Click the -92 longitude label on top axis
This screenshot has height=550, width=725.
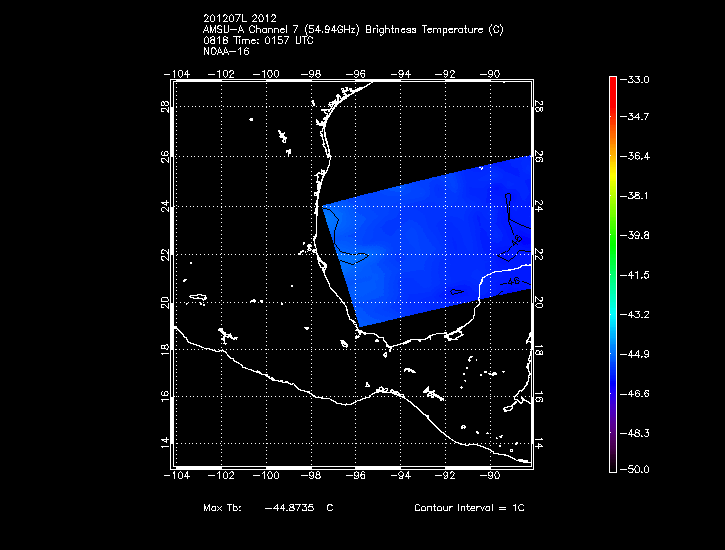[445, 74]
